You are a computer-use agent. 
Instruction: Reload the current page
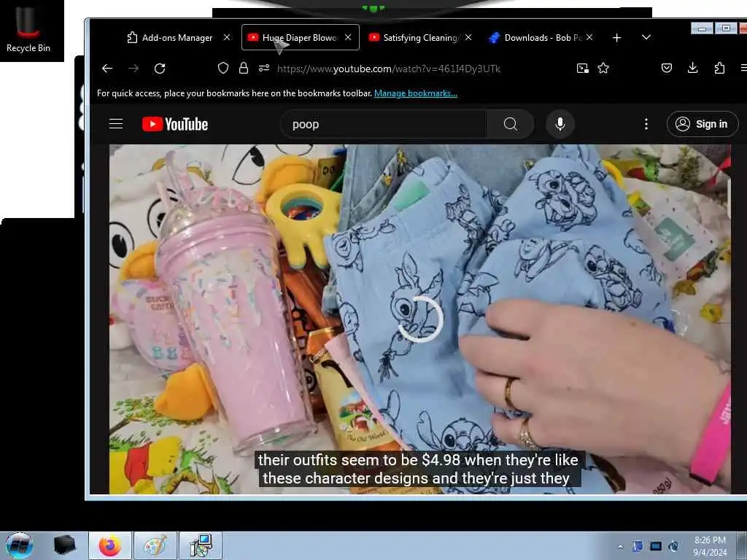click(x=160, y=69)
